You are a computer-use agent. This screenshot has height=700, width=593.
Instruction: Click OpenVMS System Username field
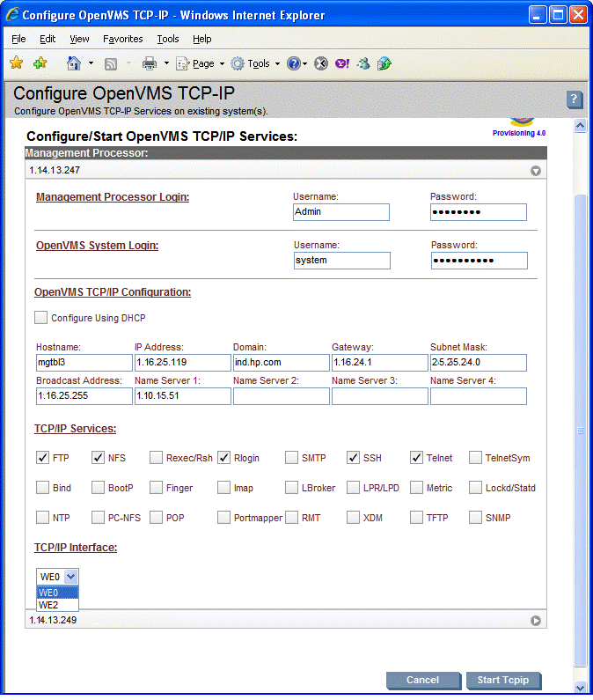(342, 261)
